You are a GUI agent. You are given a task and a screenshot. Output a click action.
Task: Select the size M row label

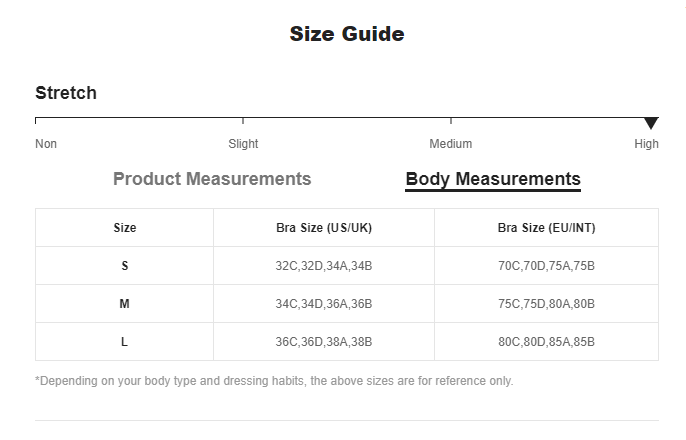[x=125, y=304]
